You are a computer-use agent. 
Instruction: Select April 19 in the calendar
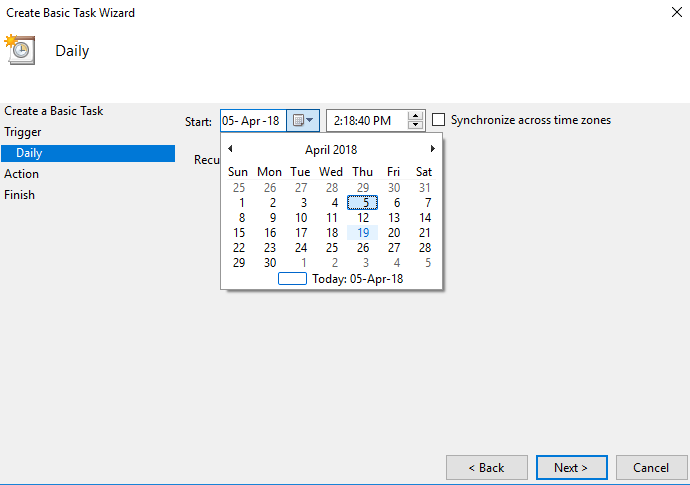pos(363,233)
